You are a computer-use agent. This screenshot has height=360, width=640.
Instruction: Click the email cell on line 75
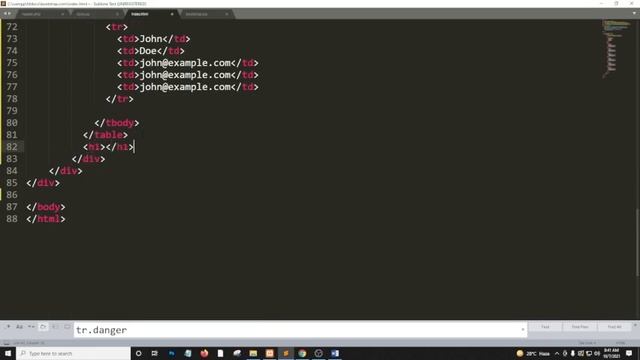[x=188, y=63]
